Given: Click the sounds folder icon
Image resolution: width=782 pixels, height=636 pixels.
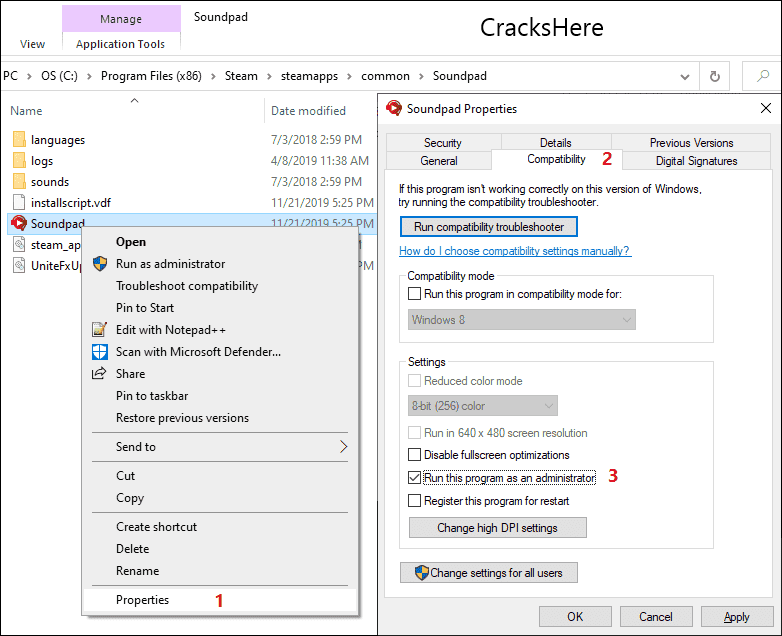Looking at the screenshot, I should [x=19, y=181].
